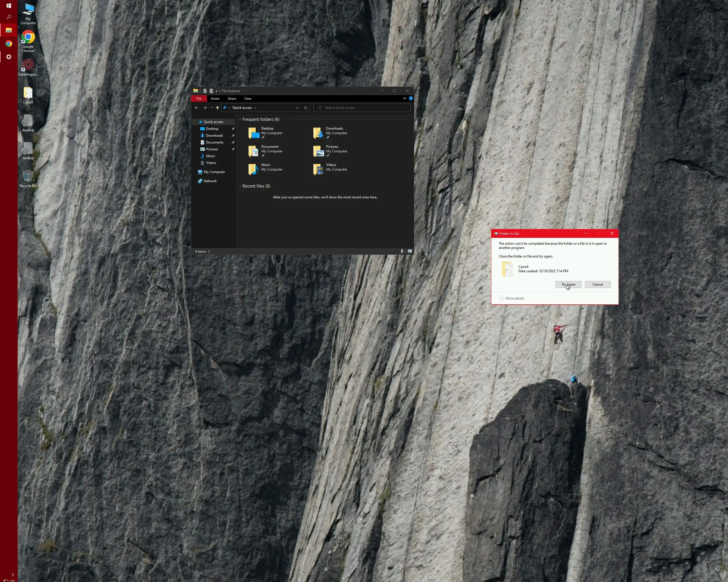Open the Share ribbon tab
Screen dimensions: 728x582
(x=232, y=99)
